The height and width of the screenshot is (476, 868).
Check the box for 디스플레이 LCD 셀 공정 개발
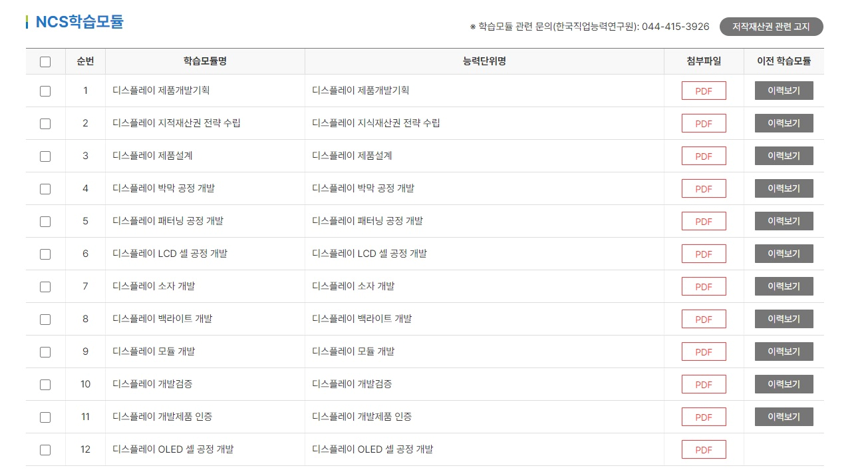45,253
